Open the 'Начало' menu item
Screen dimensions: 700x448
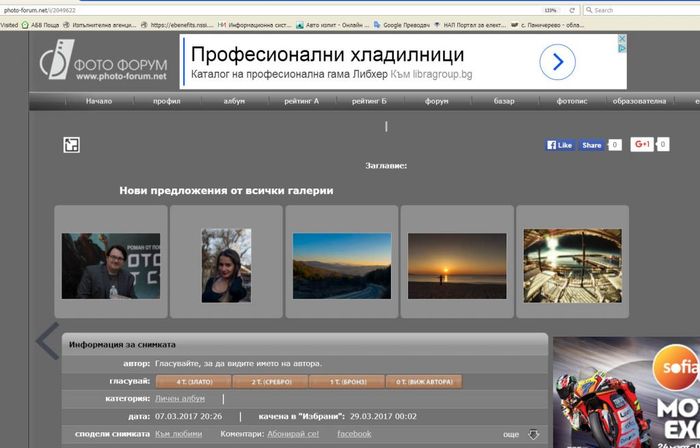99,101
